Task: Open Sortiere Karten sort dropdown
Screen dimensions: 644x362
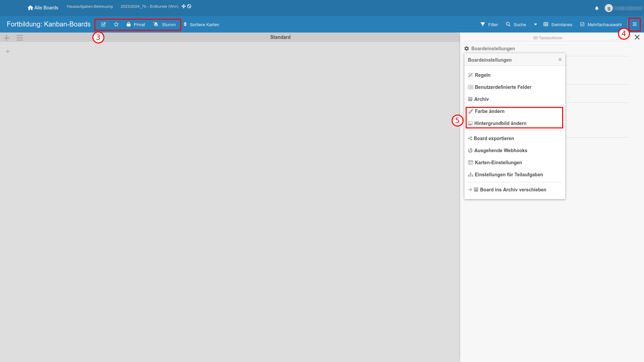Action: (201, 24)
